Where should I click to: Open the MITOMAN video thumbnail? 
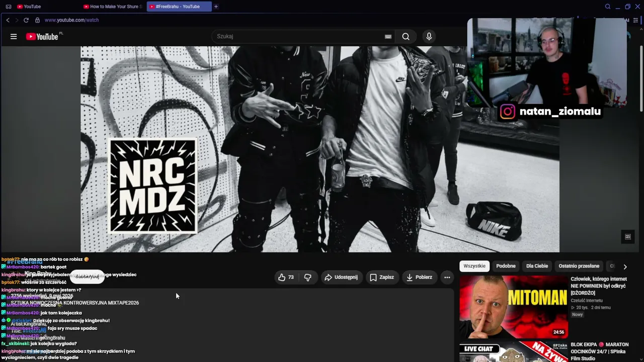coord(513,307)
